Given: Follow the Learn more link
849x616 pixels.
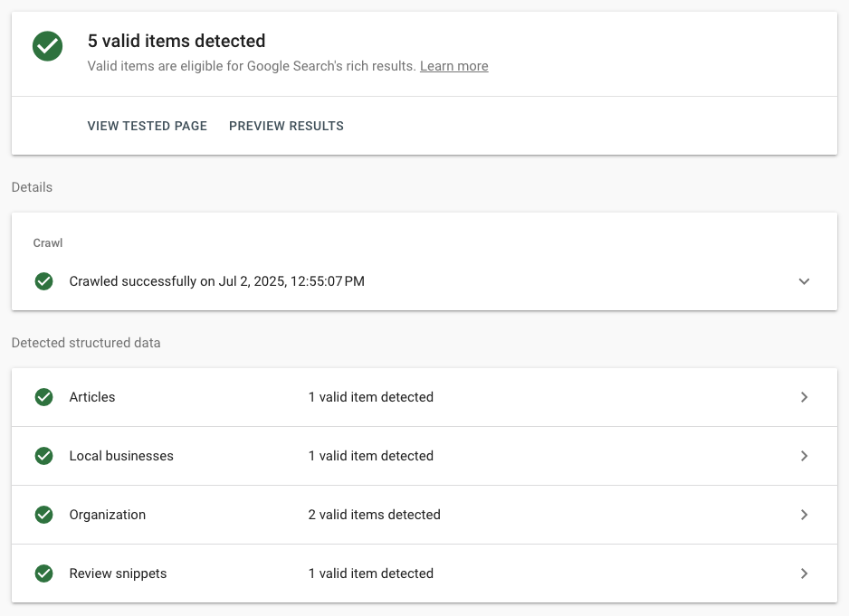Looking at the screenshot, I should [x=454, y=66].
